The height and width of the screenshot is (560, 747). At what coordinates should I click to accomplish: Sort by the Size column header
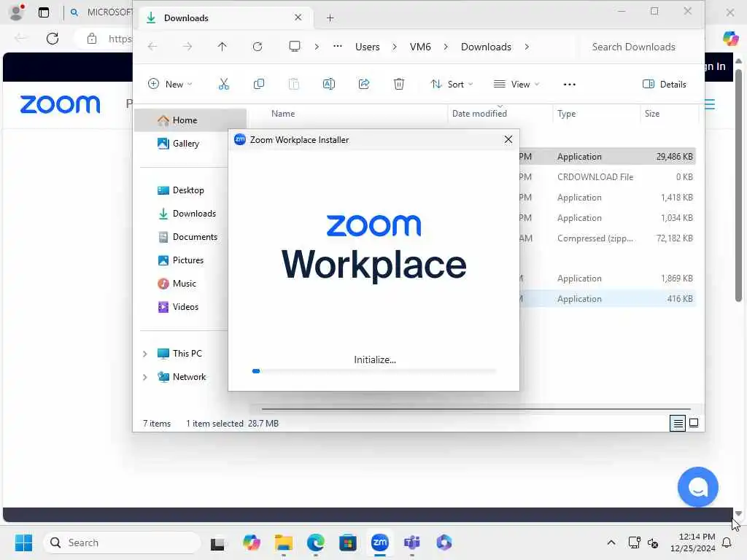click(651, 114)
